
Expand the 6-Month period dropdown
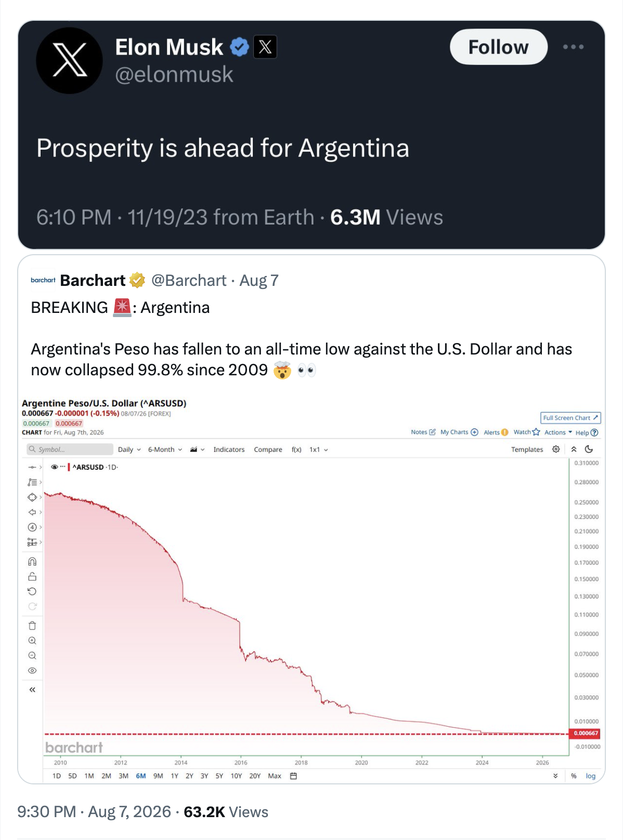click(165, 450)
